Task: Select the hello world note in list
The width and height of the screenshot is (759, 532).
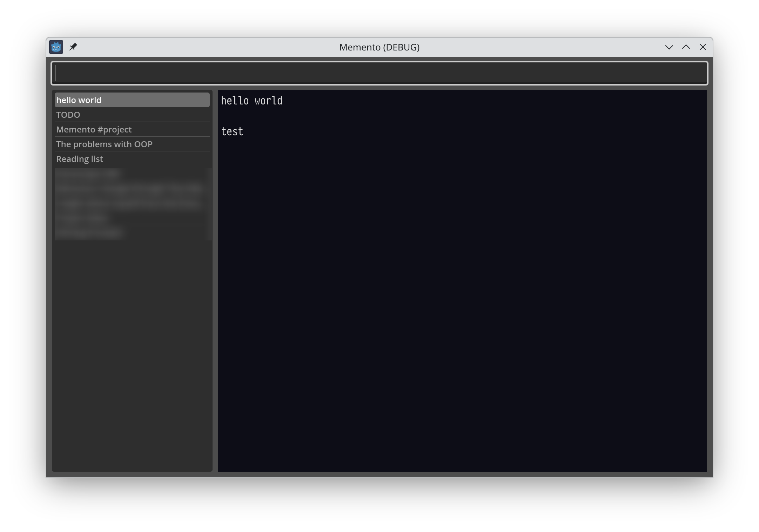Action: (x=132, y=100)
